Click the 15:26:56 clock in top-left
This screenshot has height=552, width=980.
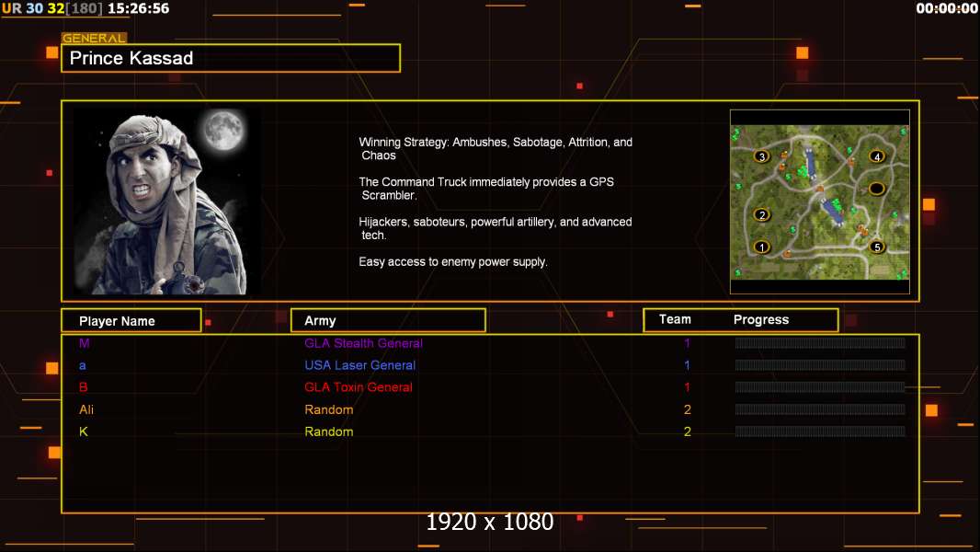coord(138,9)
